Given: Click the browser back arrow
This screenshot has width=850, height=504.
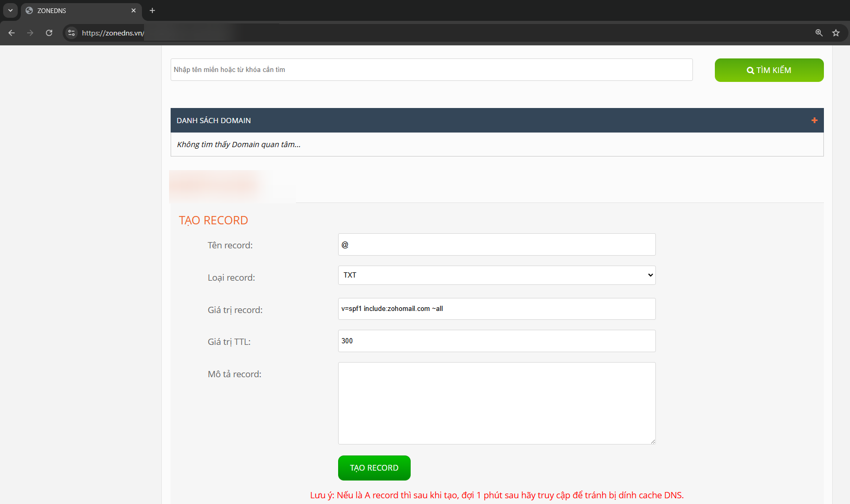Looking at the screenshot, I should [11, 33].
